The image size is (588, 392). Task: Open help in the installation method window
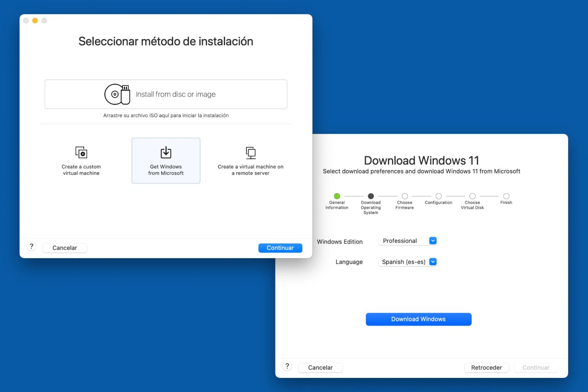(x=31, y=247)
